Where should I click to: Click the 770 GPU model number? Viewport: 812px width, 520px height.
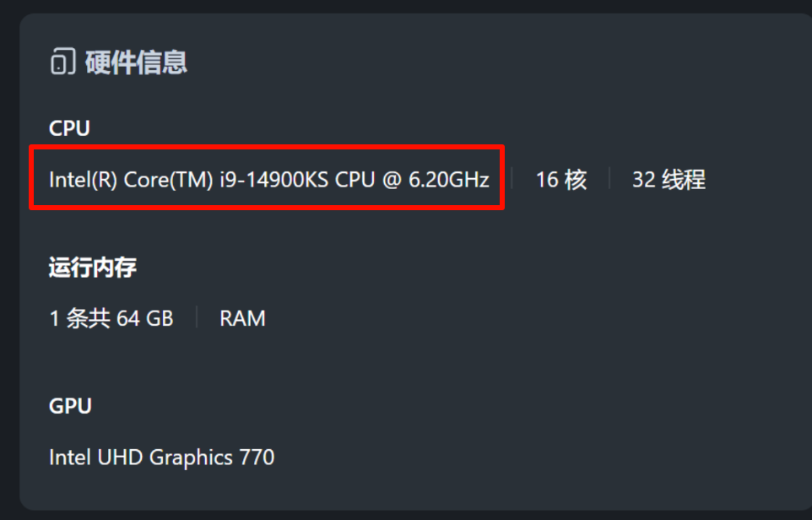(257, 458)
